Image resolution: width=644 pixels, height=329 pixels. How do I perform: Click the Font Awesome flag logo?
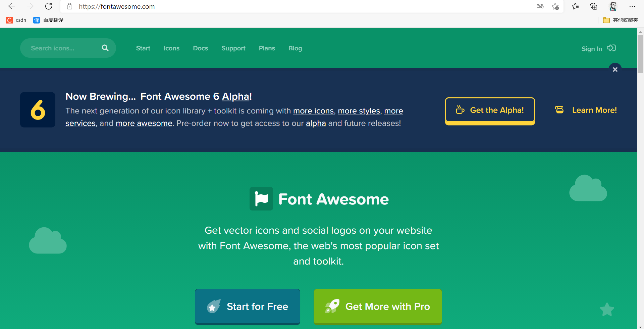coord(261,198)
